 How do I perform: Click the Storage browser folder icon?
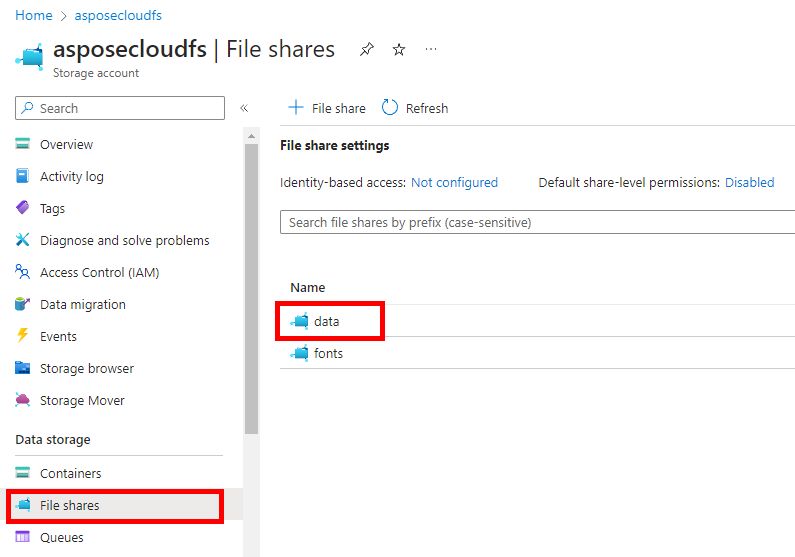click(22, 367)
